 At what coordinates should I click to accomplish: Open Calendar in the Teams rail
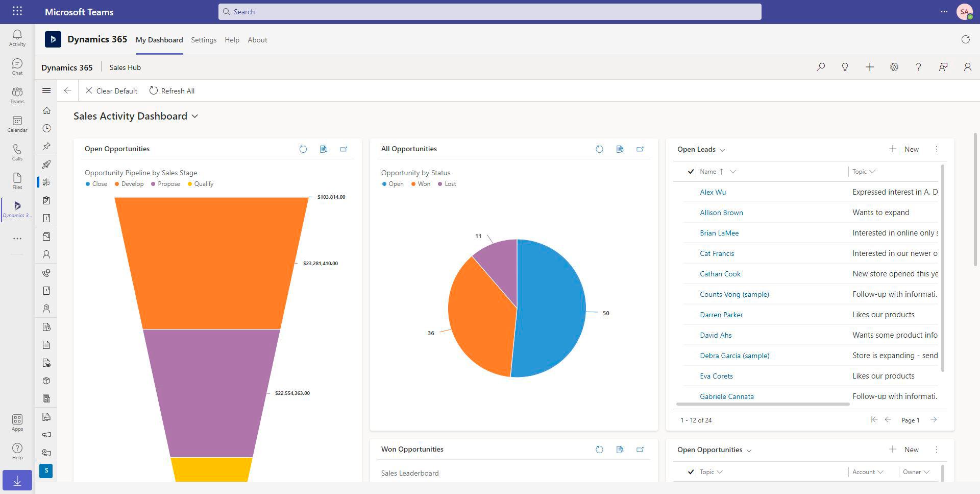17,124
